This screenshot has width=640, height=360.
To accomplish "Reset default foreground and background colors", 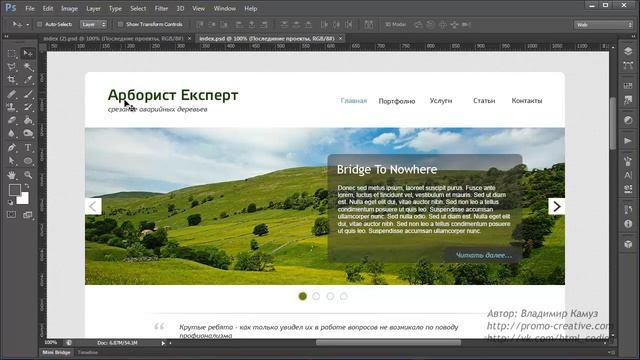I will [10, 202].
